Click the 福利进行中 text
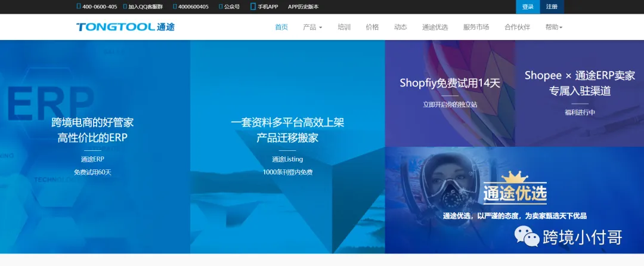The height and width of the screenshot is (266, 644). tap(580, 113)
